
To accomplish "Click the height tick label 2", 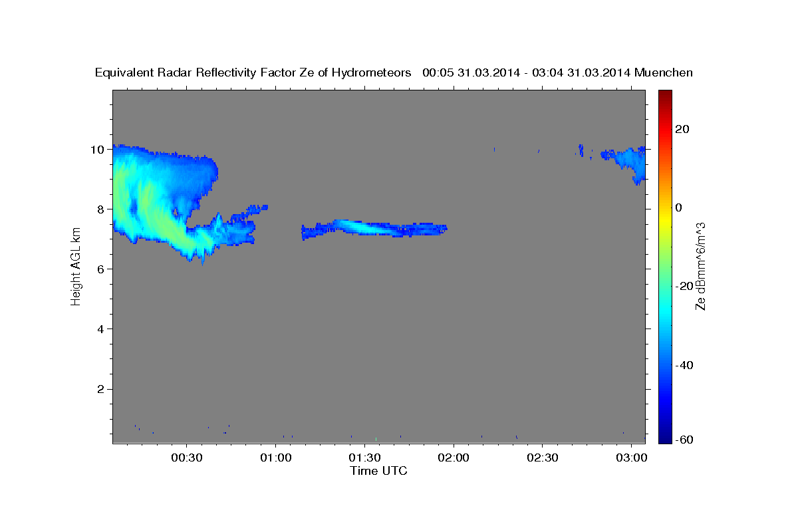I will tap(101, 389).
